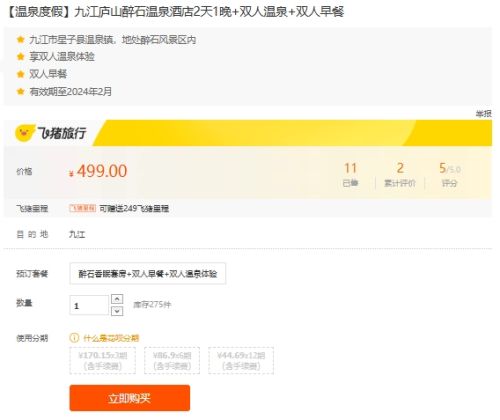Screen dimensions: 500x420
Task: View the 累计评价 reviews count
Action: (x=400, y=174)
